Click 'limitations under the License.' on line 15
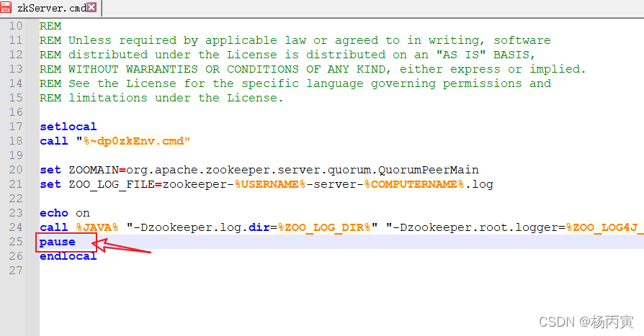 pyautogui.click(x=176, y=98)
